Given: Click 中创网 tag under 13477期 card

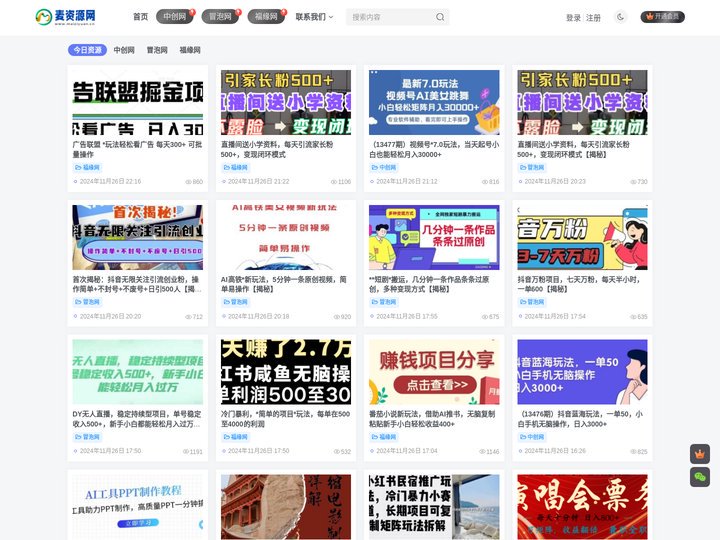Looking at the screenshot, I should (384, 168).
